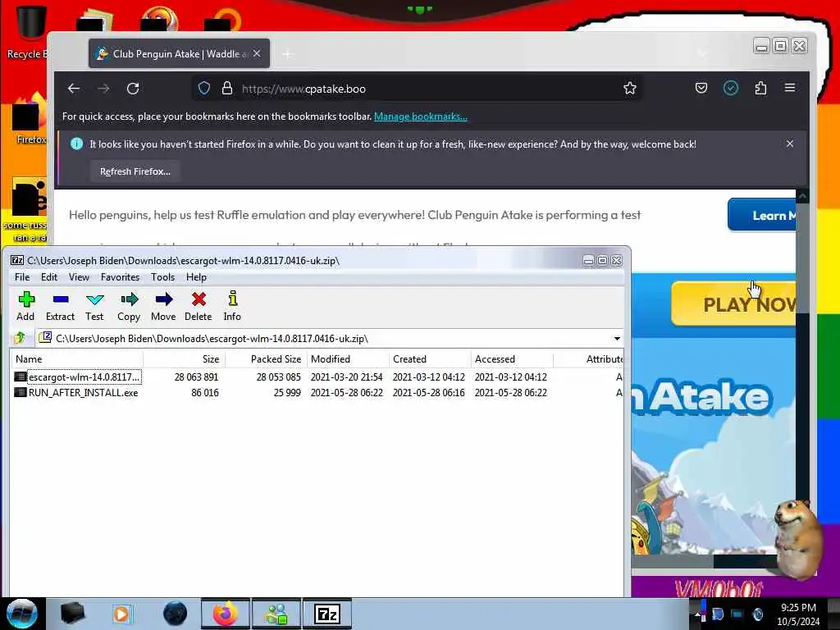This screenshot has width=840, height=630.
Task: Click the yellow PLAY NOW button
Action: (734, 304)
